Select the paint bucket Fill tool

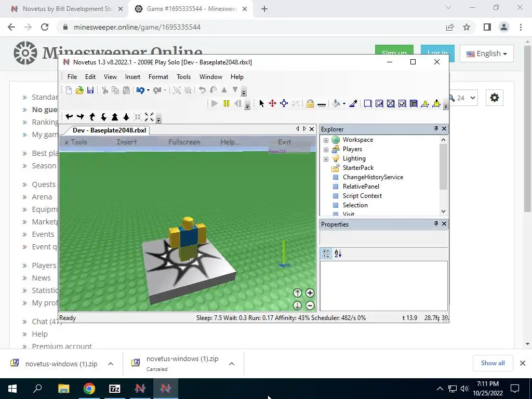pyautogui.click(x=336, y=103)
